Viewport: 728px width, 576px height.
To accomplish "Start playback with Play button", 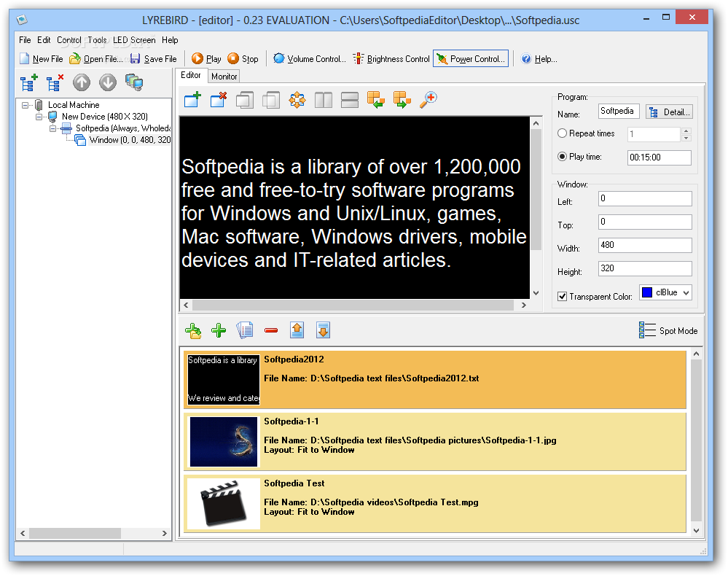I will click(206, 58).
